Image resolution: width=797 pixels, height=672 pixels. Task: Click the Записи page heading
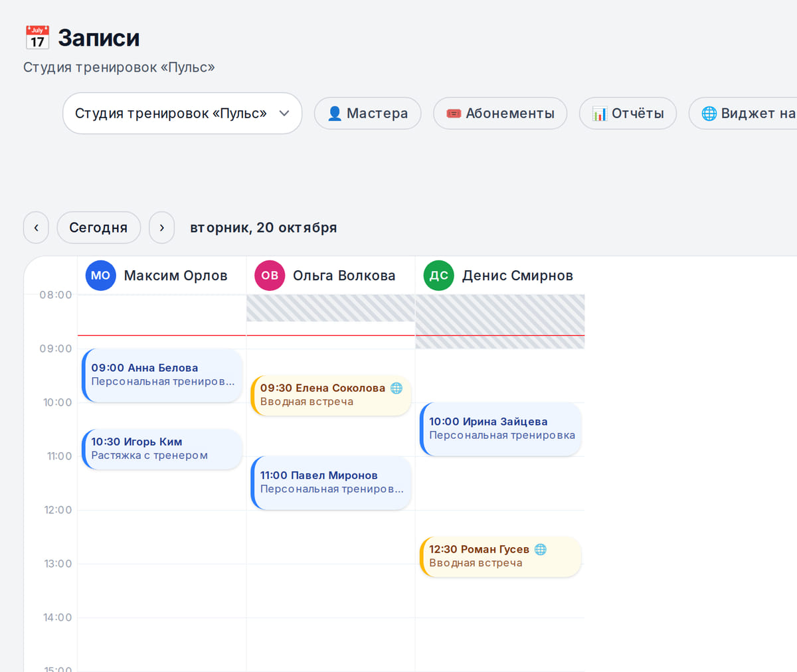tap(99, 38)
